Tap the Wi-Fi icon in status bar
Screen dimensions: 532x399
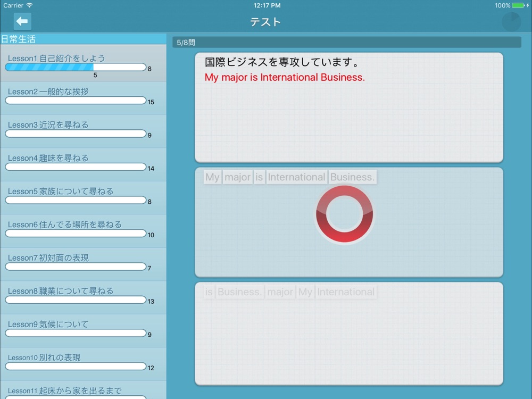(29, 5)
